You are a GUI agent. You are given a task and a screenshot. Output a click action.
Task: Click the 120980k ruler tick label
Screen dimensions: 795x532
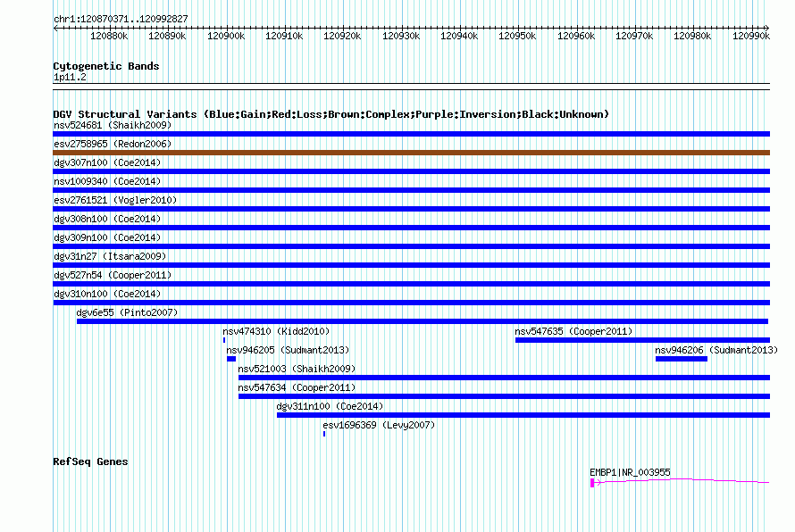tap(692, 36)
